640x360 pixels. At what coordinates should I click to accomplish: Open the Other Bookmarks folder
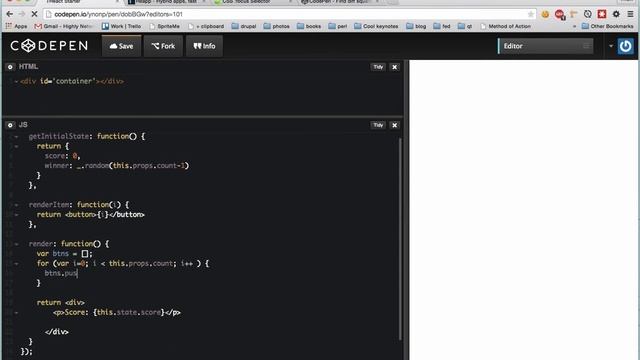607,26
